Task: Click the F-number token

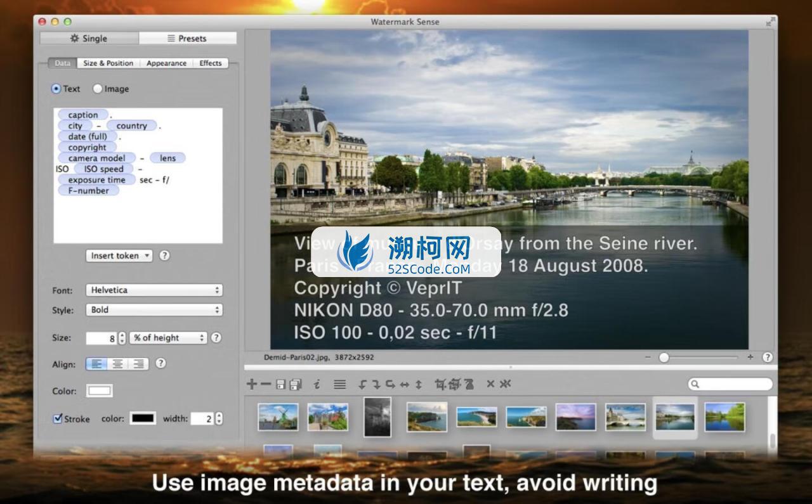Action: point(88,190)
